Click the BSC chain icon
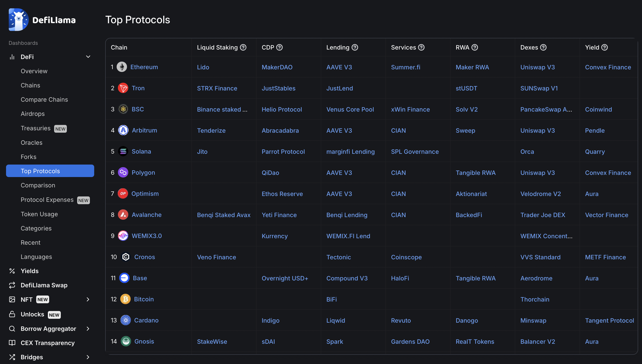This screenshot has width=642, height=364. tap(123, 109)
